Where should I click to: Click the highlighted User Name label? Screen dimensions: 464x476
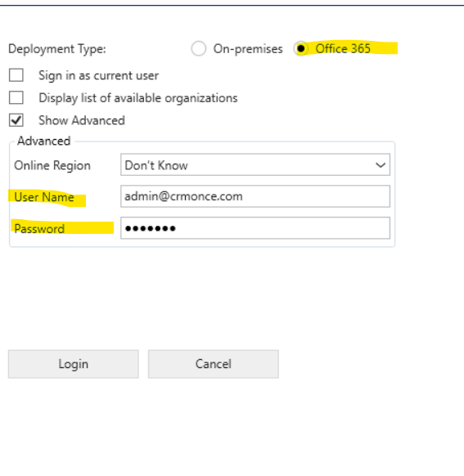pos(44,197)
